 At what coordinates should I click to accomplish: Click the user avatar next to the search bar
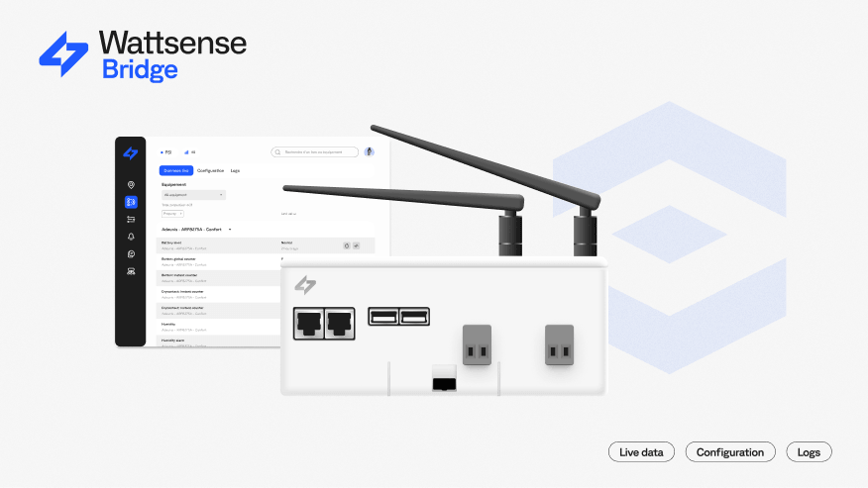[370, 152]
